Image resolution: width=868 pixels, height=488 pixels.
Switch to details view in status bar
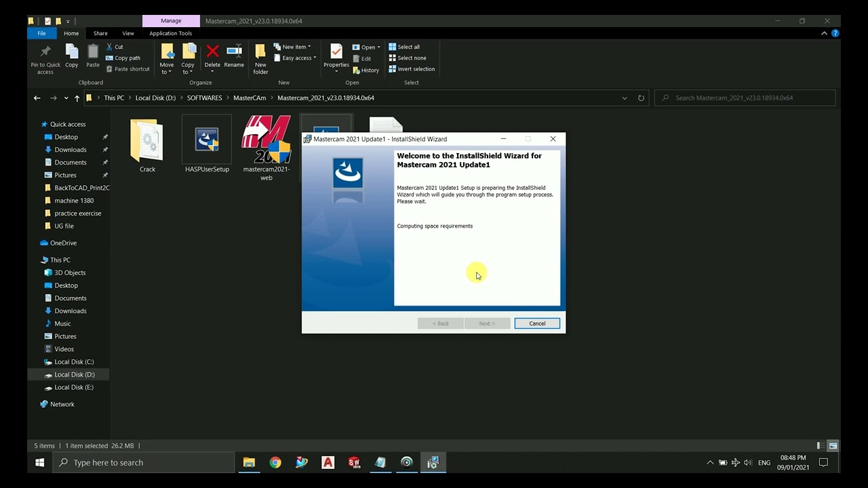pyautogui.click(x=821, y=445)
